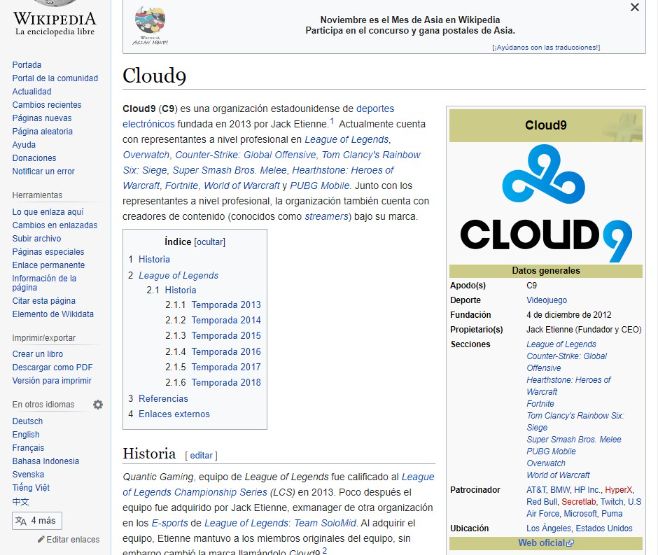
Task: Select Notificar un error
Action: [44, 171]
